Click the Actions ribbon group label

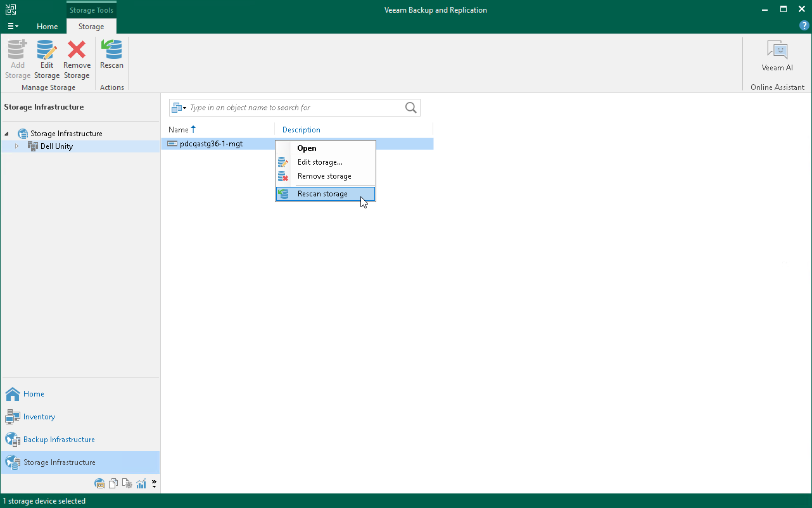(x=112, y=87)
